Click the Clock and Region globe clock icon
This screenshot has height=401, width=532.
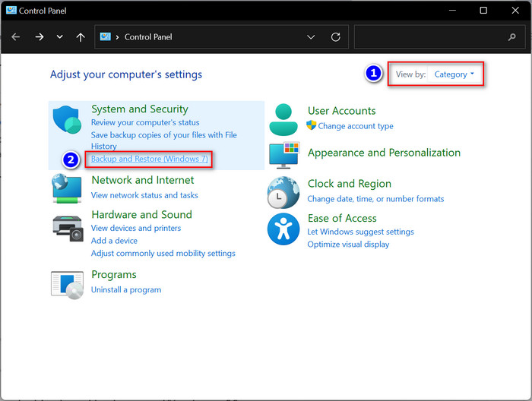click(x=283, y=192)
